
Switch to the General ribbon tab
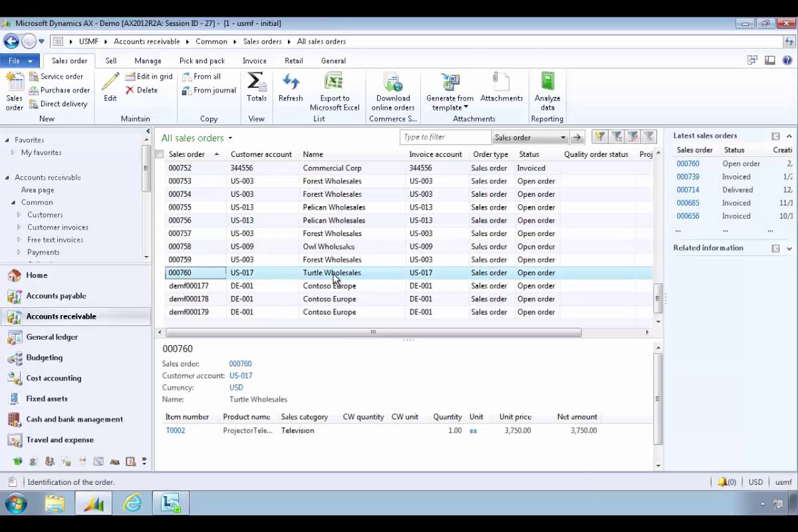(x=333, y=61)
